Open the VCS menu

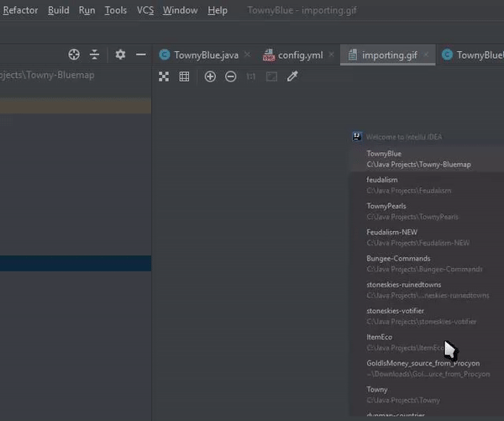[x=145, y=10]
